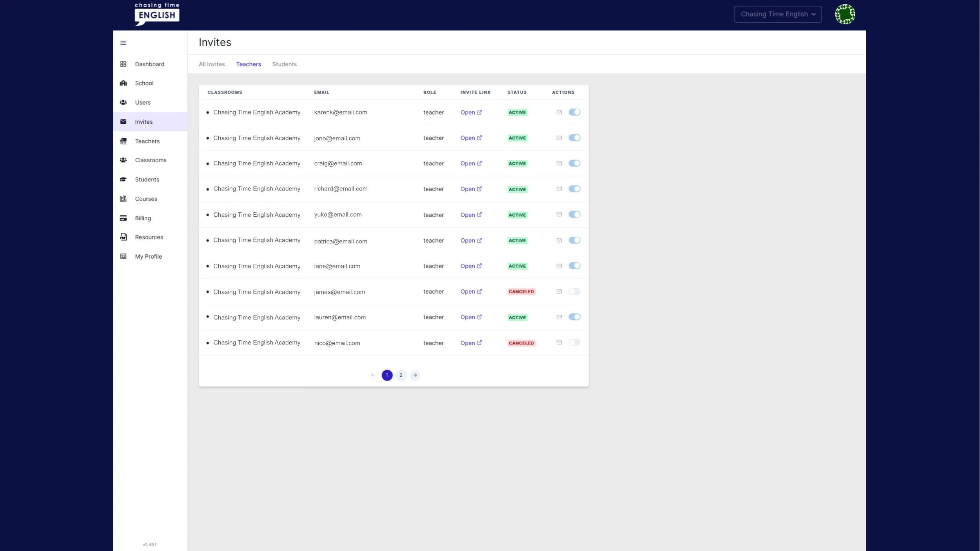Click the hamburger menu icon in sidebar
Viewport: 980px width, 551px height.
tap(123, 43)
